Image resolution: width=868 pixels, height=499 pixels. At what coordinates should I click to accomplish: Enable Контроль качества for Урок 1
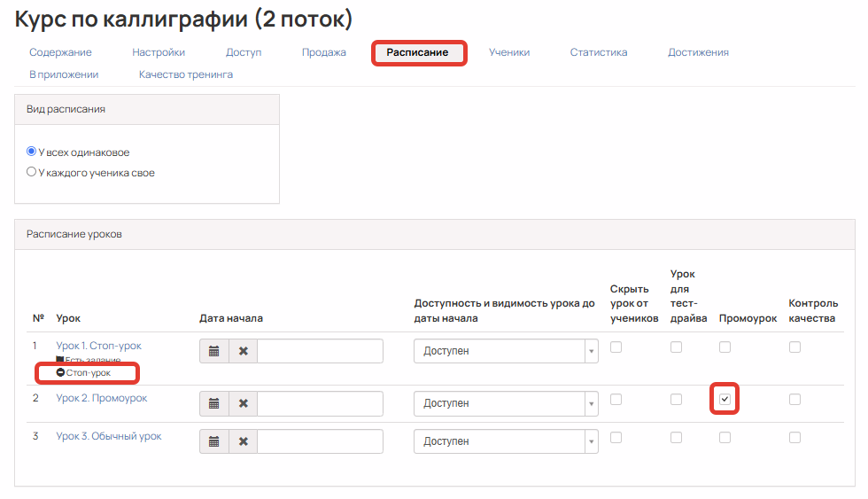795,347
